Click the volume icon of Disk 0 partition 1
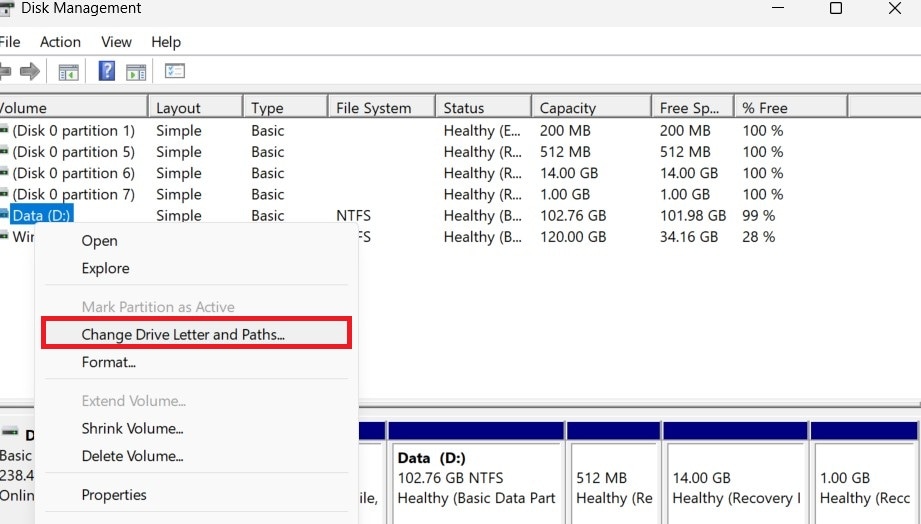This screenshot has height=524, width=921. [x=4, y=130]
